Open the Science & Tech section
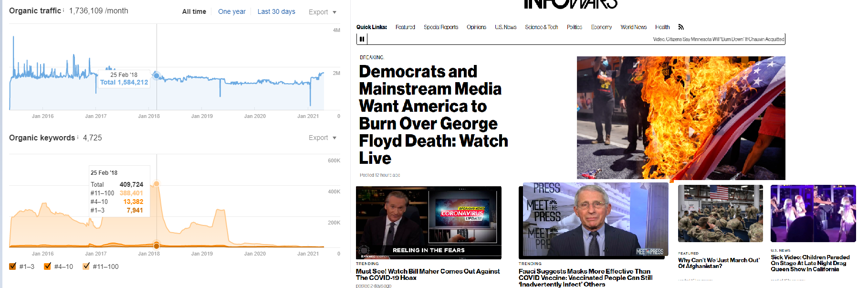This screenshot has width=868, height=288. [542, 27]
